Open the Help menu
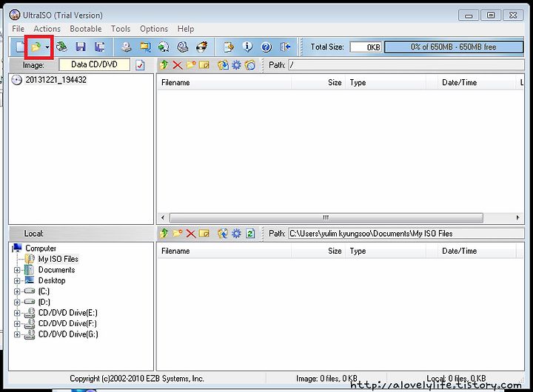 (186, 29)
